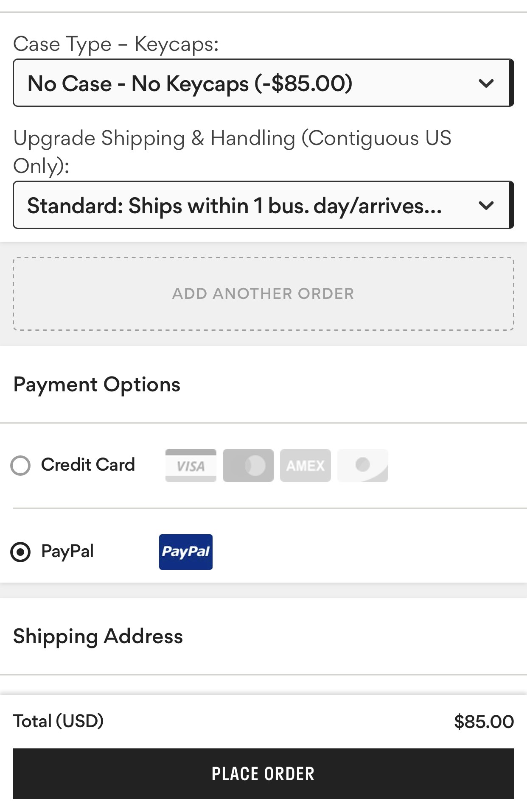Click the Credit Card option label
This screenshot has height=812, width=527.
coord(88,465)
